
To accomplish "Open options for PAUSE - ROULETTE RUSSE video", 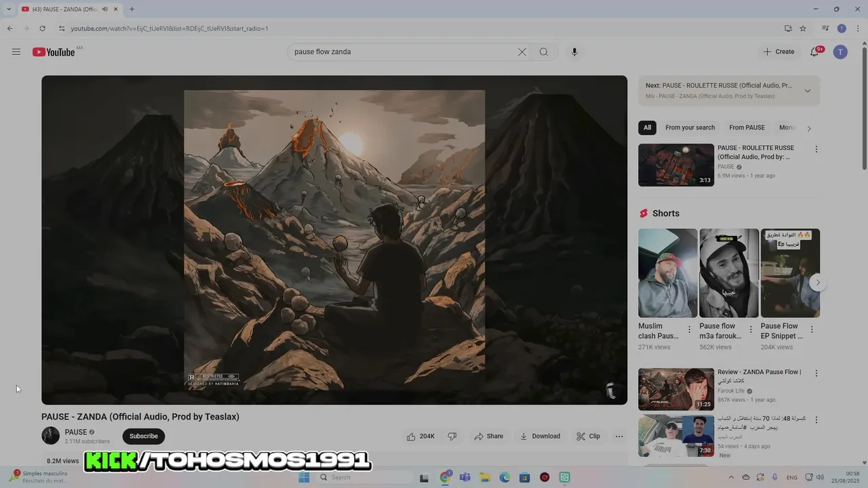I will coord(816,149).
